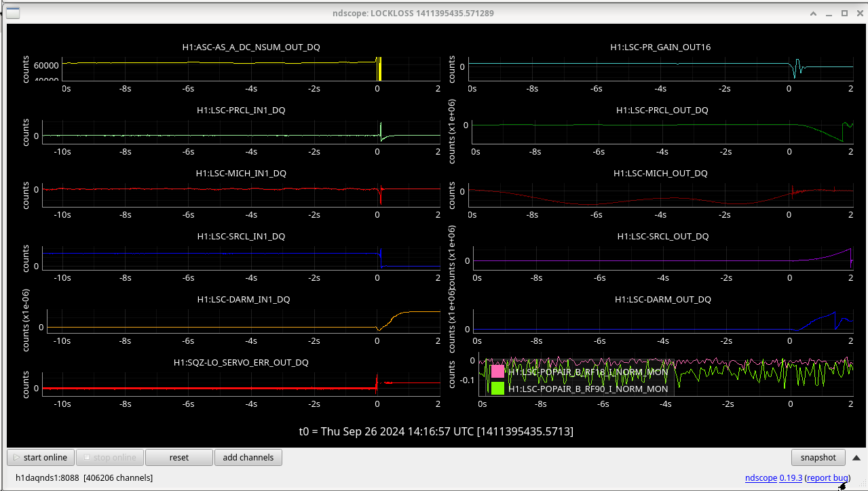Select legend label H1:LSC-POPAIR_B_RF90_I_NORM_MON

click(588, 389)
